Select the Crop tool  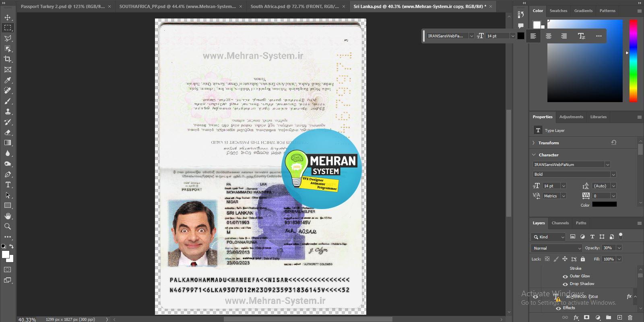coord(8,59)
